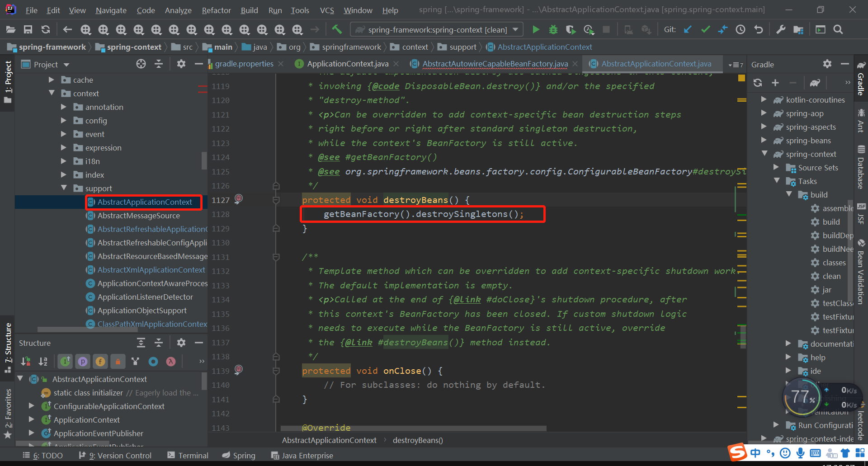
Task: Navigate back with the left arrow
Action: pos(68,29)
